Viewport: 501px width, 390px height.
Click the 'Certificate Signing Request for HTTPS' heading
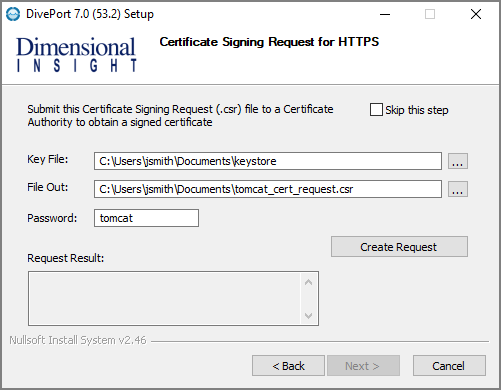click(269, 42)
